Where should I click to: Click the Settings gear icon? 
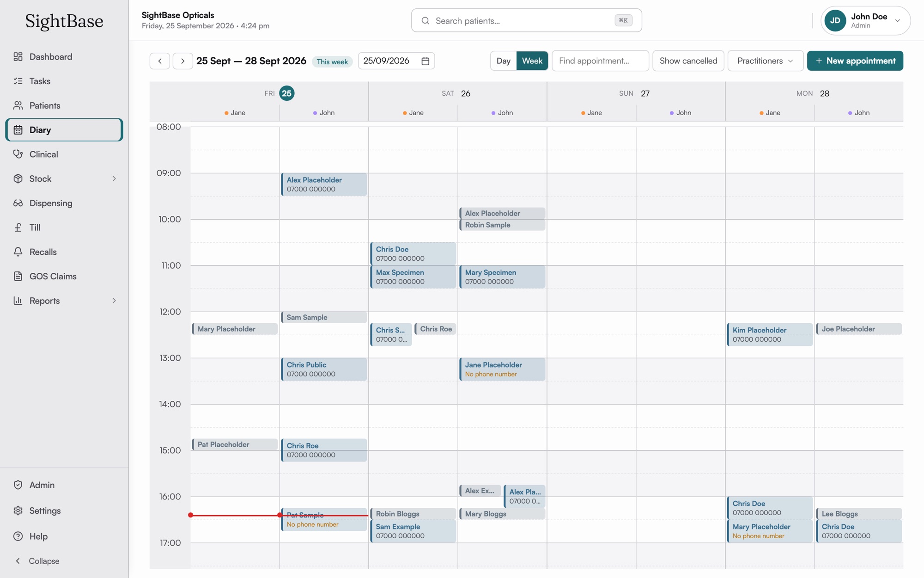(18, 510)
